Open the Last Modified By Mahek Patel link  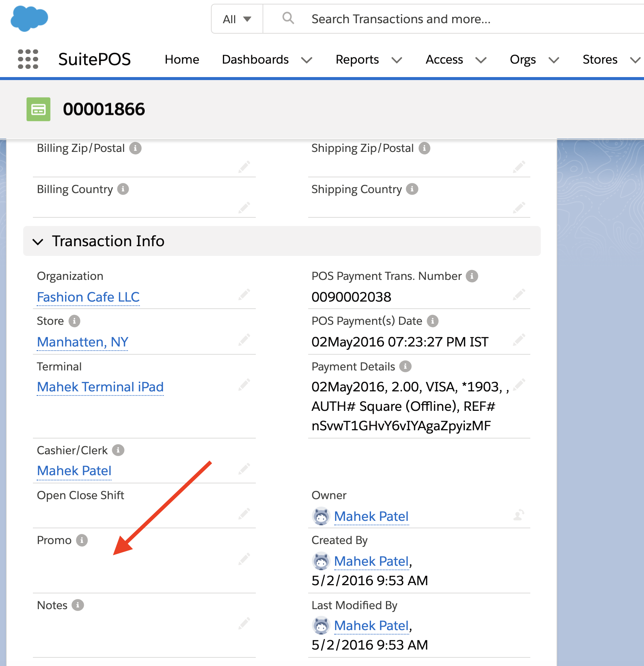371,626
